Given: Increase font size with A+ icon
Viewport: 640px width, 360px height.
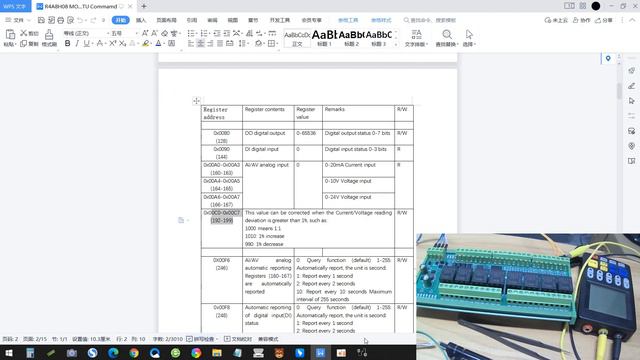Looking at the screenshot, I should point(145,33).
